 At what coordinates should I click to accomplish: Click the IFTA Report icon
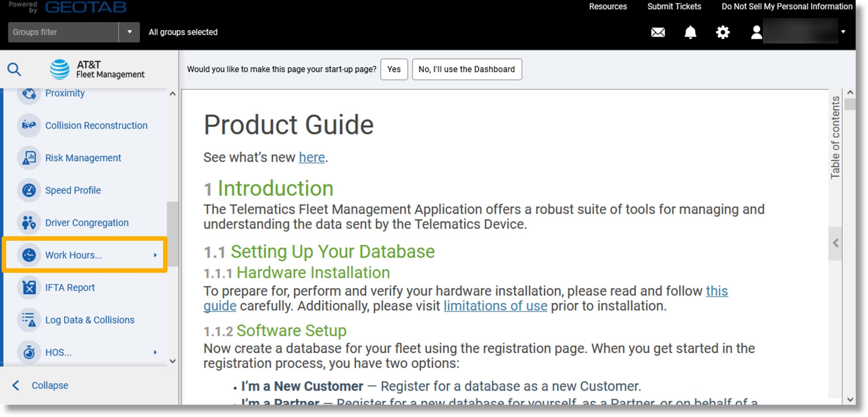click(29, 287)
